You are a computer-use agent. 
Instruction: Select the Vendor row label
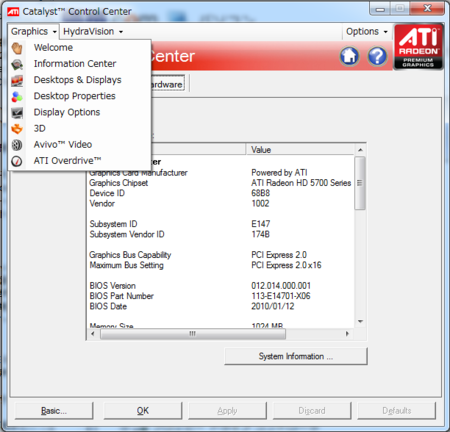tap(102, 204)
